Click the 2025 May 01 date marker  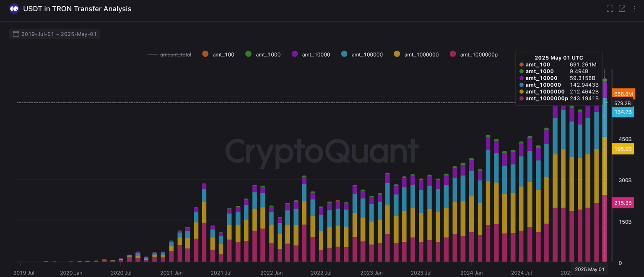[589, 269]
